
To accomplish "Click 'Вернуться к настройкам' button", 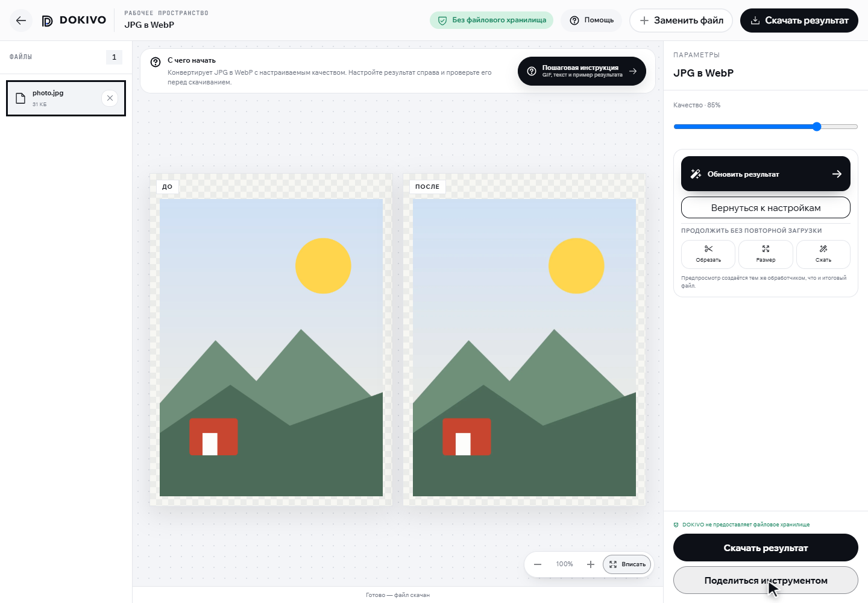I will tap(766, 207).
